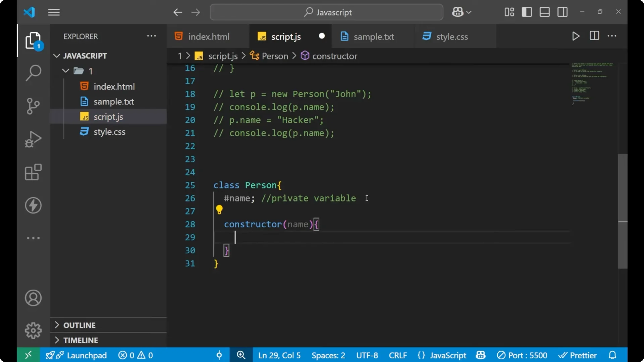Toggle the secondary sidebar layout
Viewport: 644px width, 362px height.
[562, 12]
